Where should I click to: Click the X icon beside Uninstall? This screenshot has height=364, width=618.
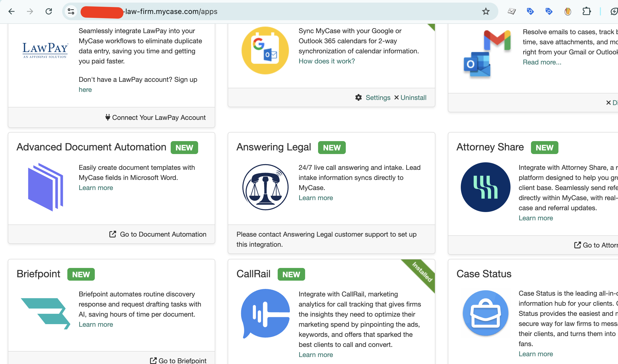[396, 98]
